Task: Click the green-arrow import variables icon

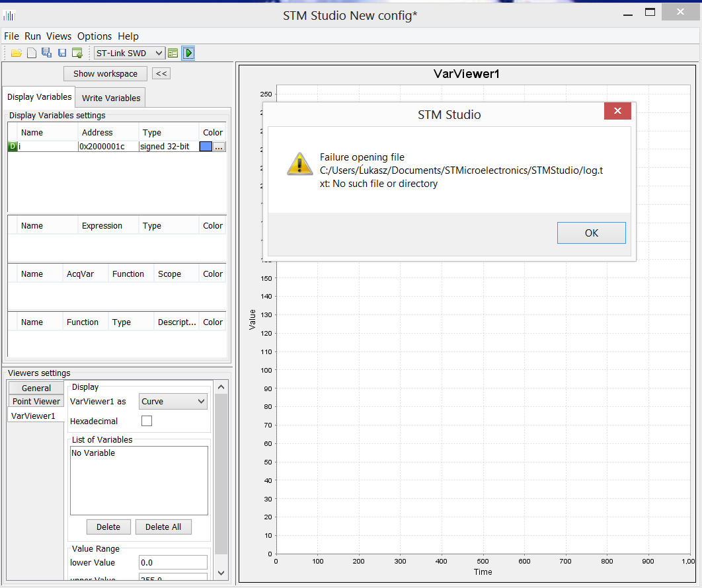Action: tap(77, 53)
